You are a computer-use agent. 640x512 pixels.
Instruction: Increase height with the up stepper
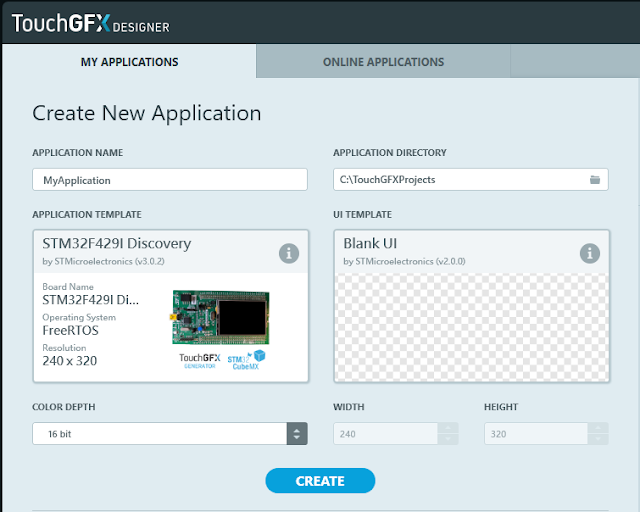point(598,428)
